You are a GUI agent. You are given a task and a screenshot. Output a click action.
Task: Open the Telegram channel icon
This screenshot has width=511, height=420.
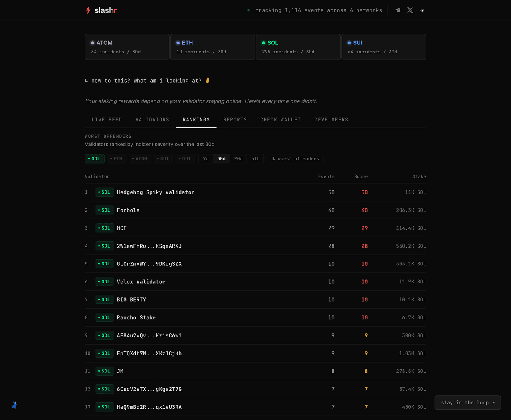pos(398,10)
